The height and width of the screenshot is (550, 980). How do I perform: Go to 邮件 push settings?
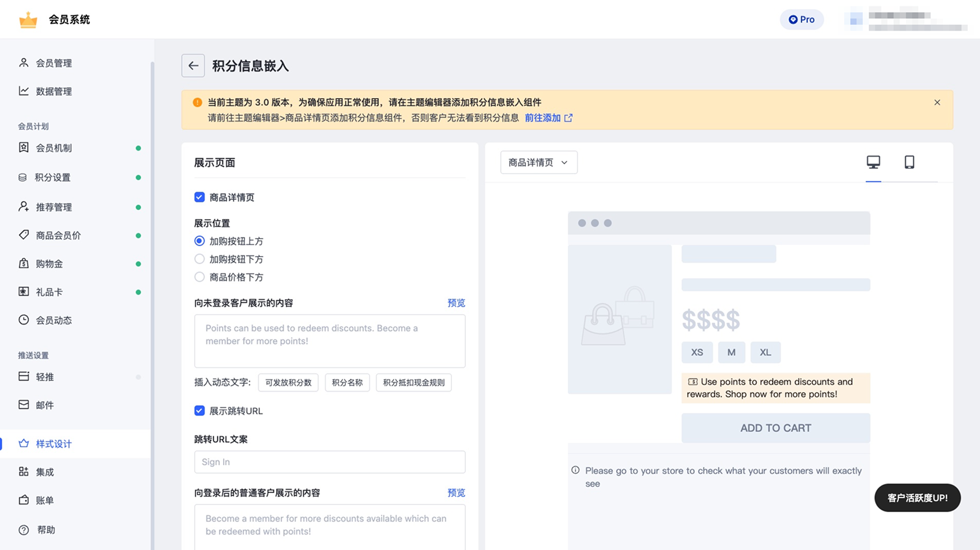45,405
